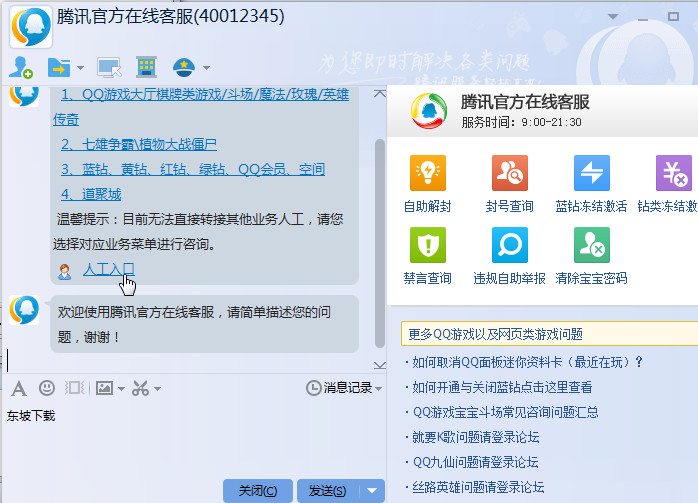Open link 1 QQ游戏大厅棋牌类游戏
Screen dimensions: 698x503
click(x=205, y=94)
